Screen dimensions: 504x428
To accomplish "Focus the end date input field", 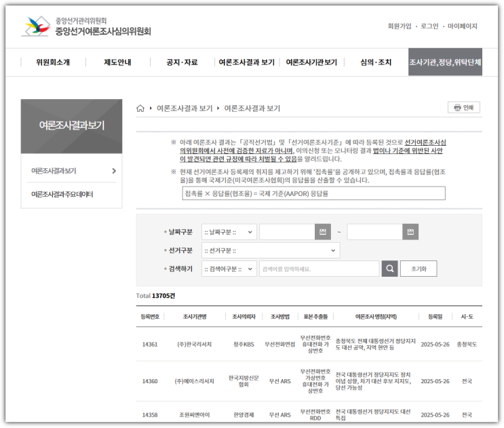I will pos(375,232).
